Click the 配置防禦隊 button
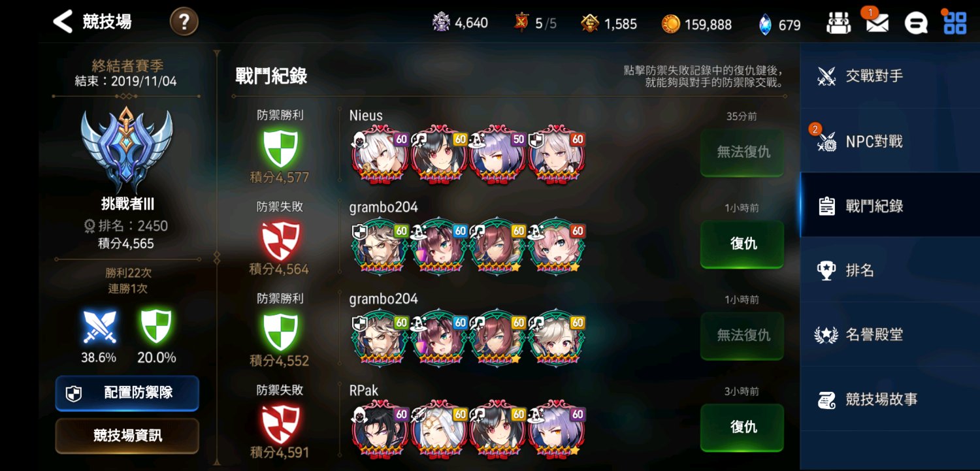Screen dimensions: 980x471 [x=127, y=393]
